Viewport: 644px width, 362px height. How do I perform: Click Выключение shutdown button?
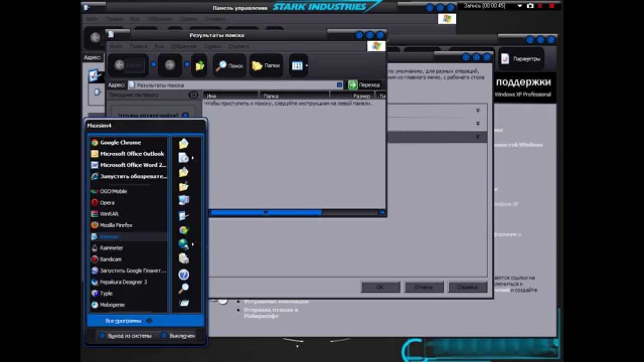coord(178,335)
